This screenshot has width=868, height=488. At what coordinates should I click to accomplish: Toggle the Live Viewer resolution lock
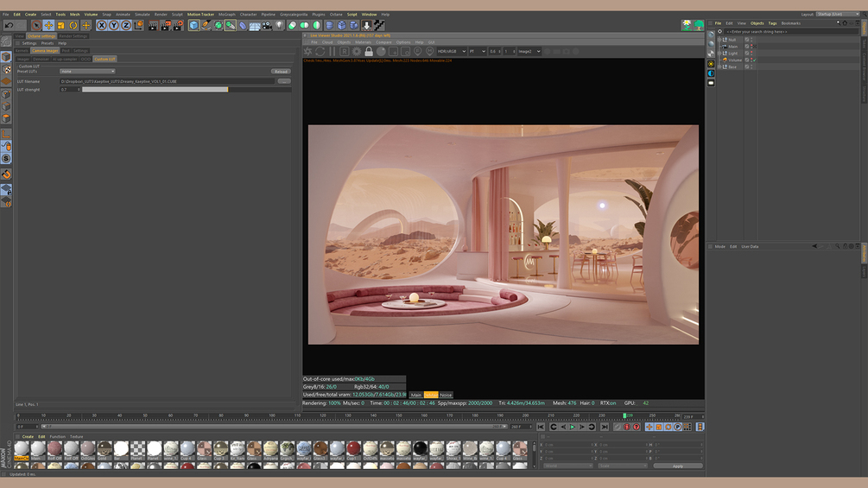click(x=369, y=52)
